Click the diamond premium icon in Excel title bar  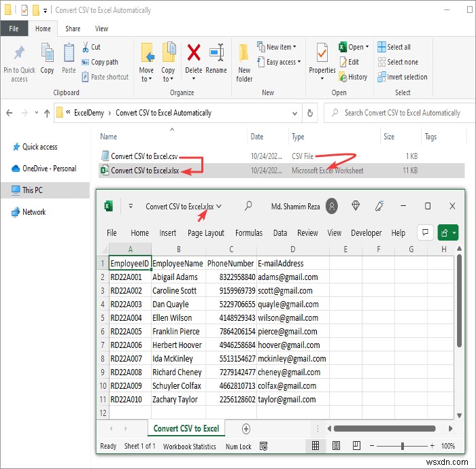click(x=356, y=206)
